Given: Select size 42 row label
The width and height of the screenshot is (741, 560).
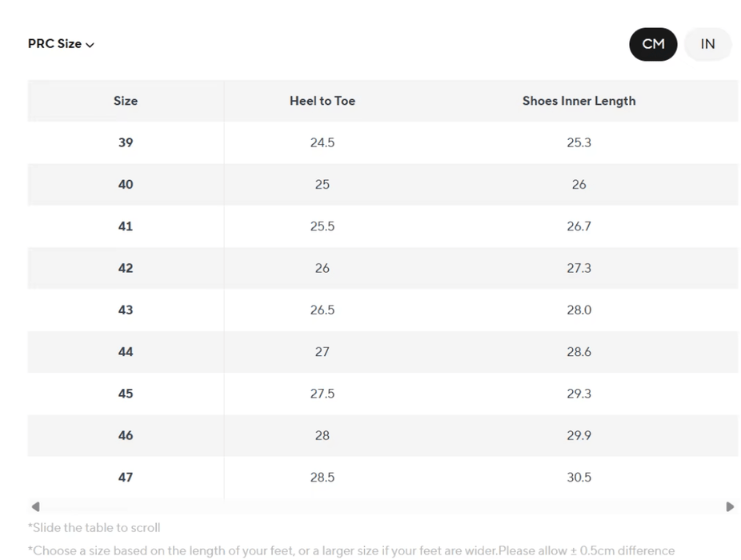Looking at the screenshot, I should (126, 268).
